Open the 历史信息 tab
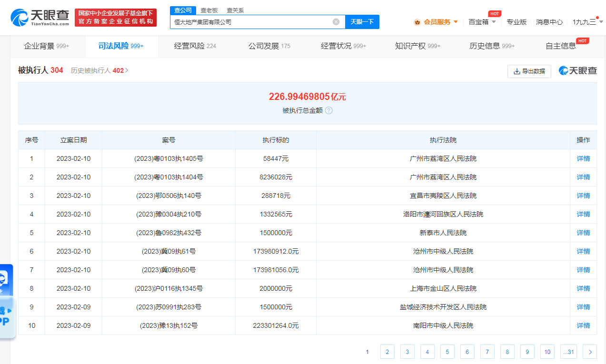Screen dimensions: 606x364 (x=492, y=46)
